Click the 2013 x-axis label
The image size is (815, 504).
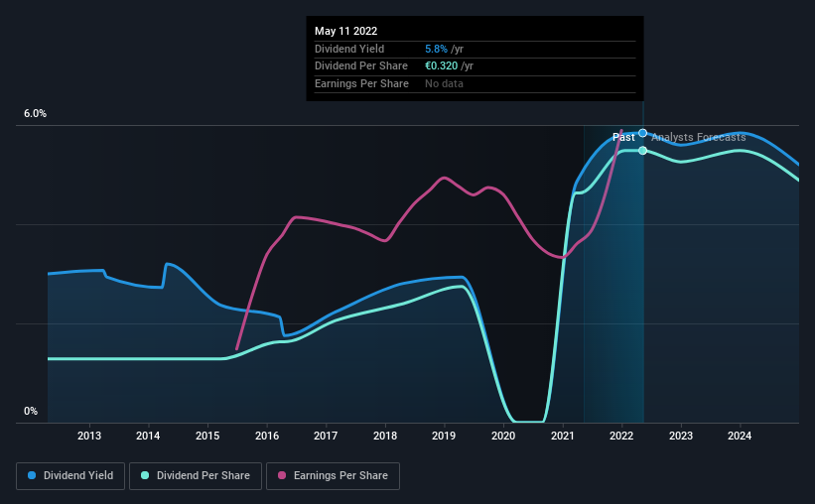(x=89, y=436)
